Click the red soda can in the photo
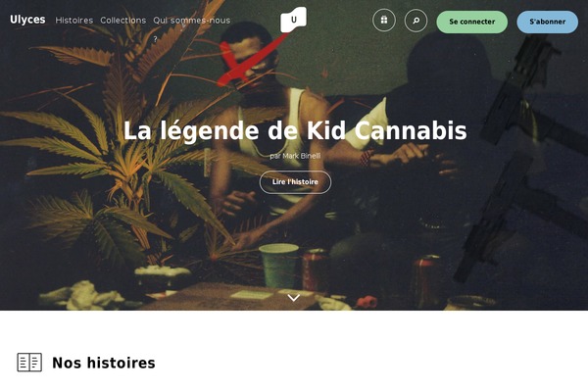 (315, 269)
